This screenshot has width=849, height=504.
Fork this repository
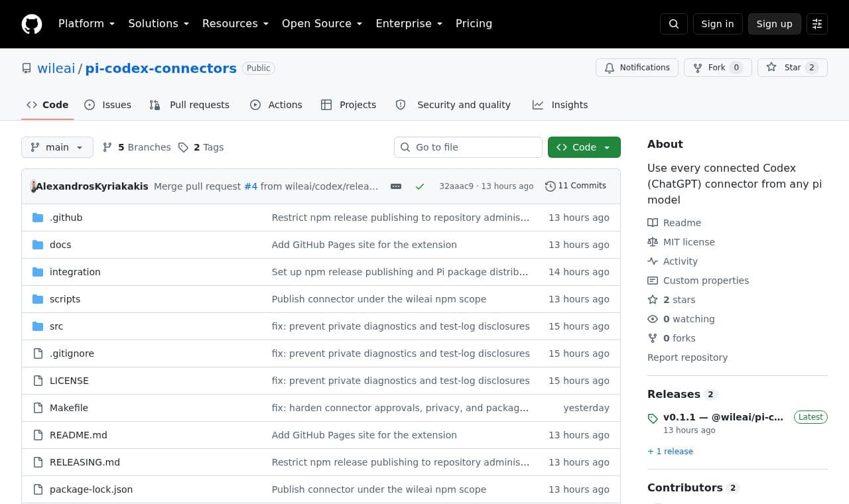[718, 68]
